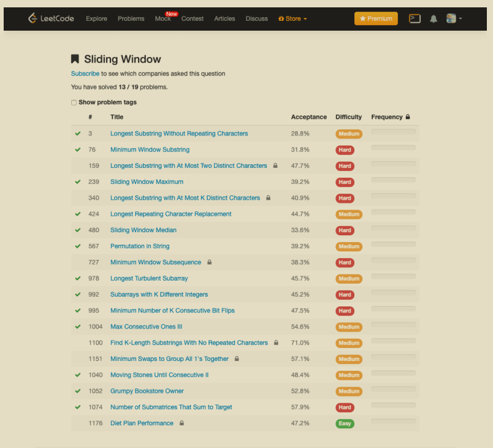This screenshot has width=493, height=448.
Task: Click lock icon on problem 1100 row
Action: pyautogui.click(x=276, y=343)
